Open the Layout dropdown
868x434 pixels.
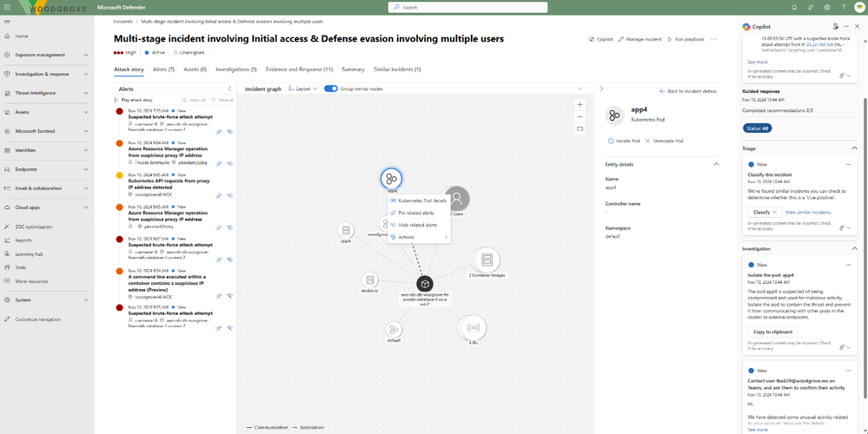tap(303, 89)
